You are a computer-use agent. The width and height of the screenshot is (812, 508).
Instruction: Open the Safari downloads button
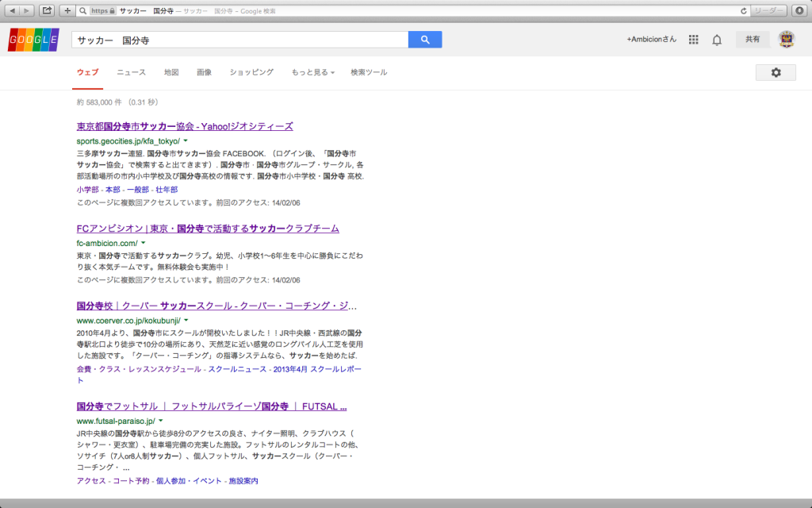point(800,10)
